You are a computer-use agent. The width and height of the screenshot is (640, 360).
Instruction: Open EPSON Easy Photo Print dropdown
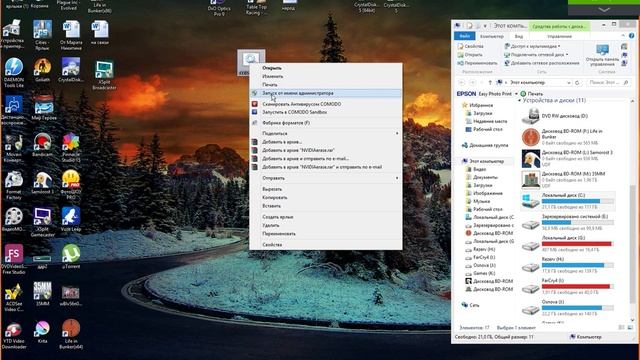516,94
